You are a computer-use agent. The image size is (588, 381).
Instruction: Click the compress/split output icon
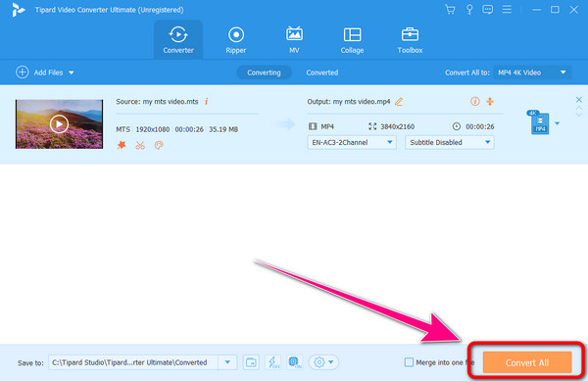point(490,102)
